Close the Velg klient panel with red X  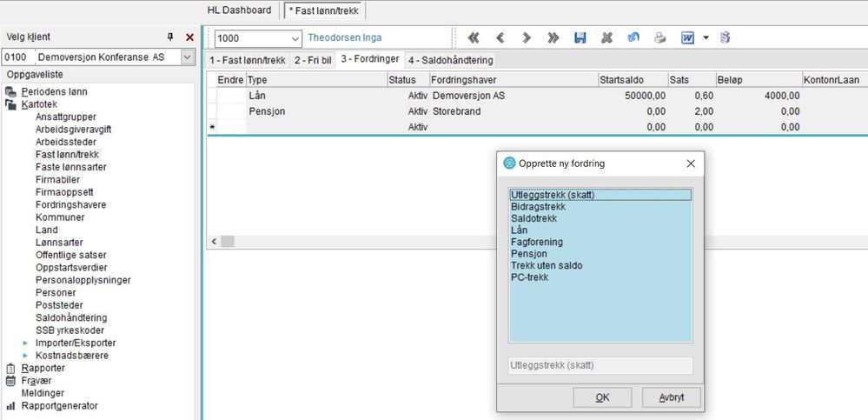point(190,37)
